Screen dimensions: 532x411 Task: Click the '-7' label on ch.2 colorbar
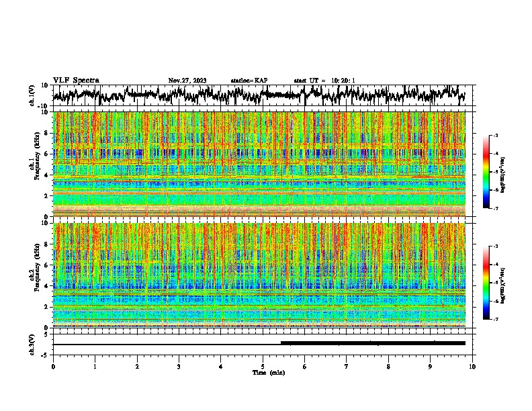pos(496,319)
